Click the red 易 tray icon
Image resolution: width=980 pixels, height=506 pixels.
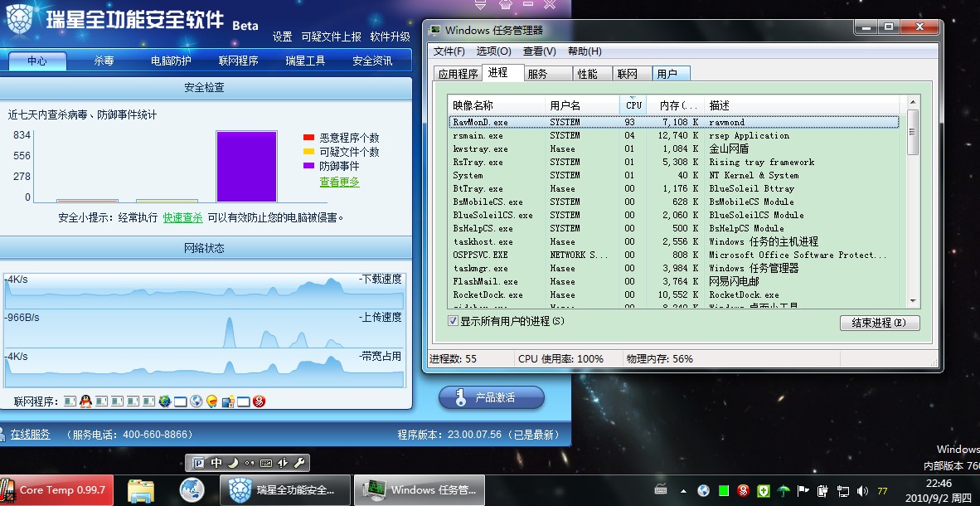(x=743, y=491)
